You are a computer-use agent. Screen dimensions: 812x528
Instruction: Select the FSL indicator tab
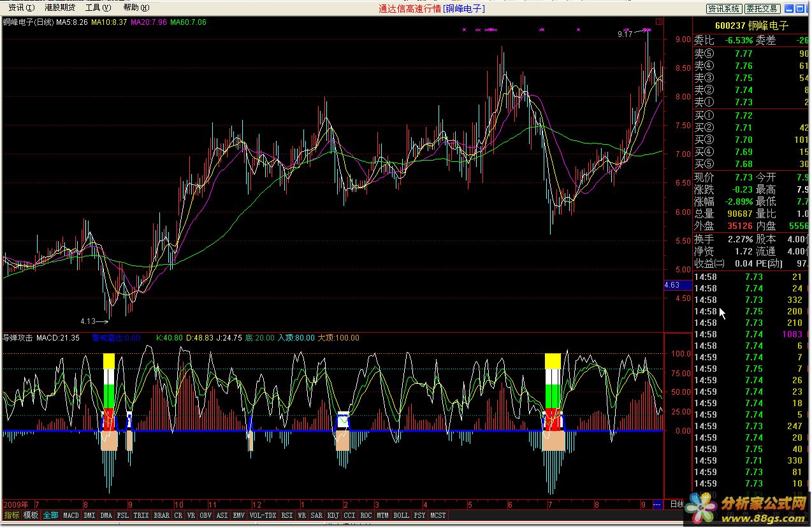pos(122,515)
